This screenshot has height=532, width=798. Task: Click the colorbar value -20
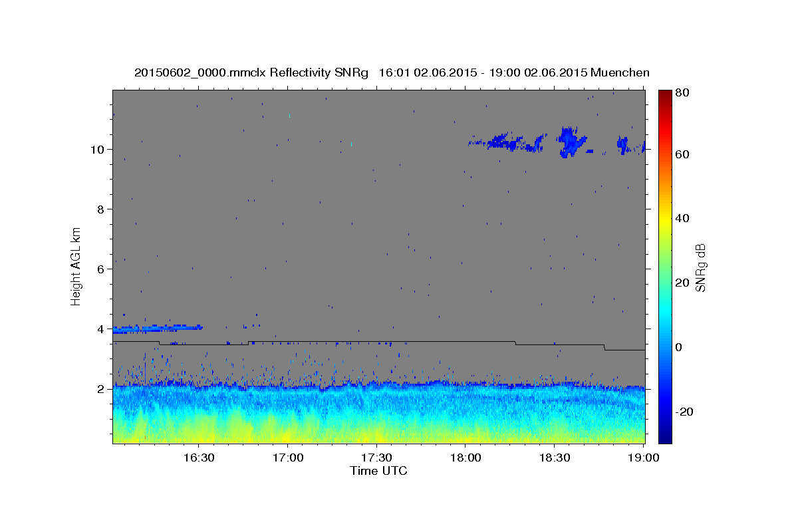click(x=684, y=412)
